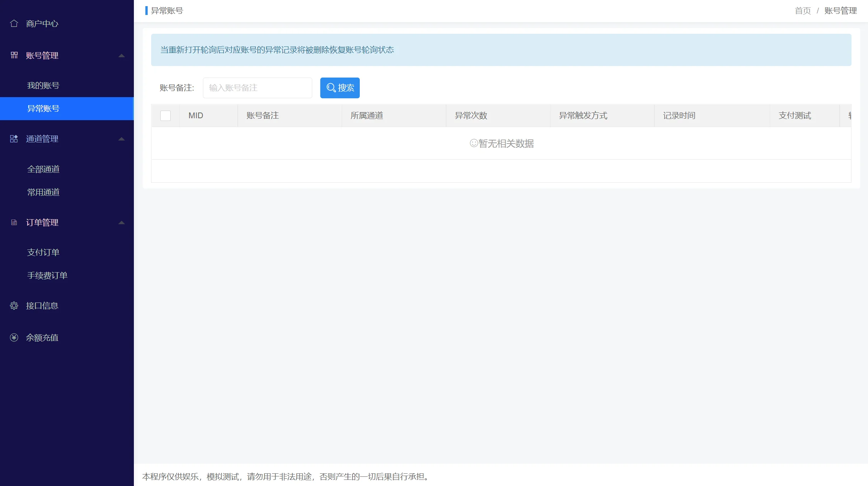The width and height of the screenshot is (868, 486).
Task: Click the 首页 breadcrumb link
Action: (x=803, y=11)
